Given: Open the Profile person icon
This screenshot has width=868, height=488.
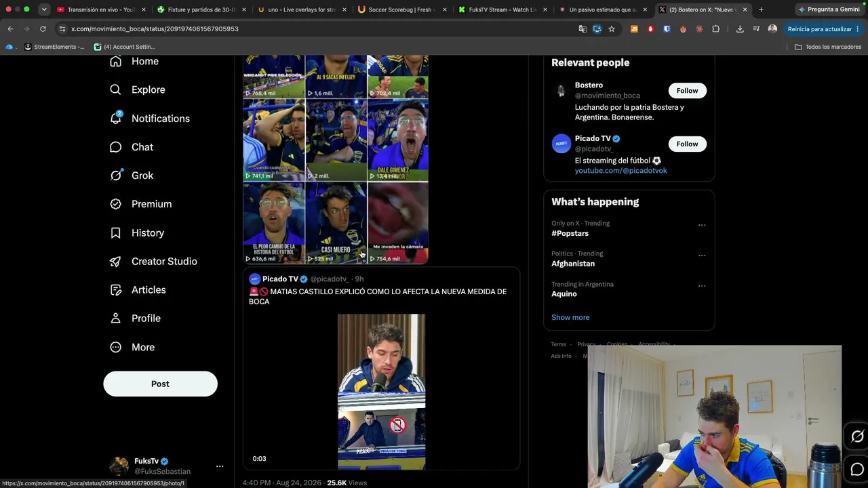Looking at the screenshot, I should tap(115, 318).
